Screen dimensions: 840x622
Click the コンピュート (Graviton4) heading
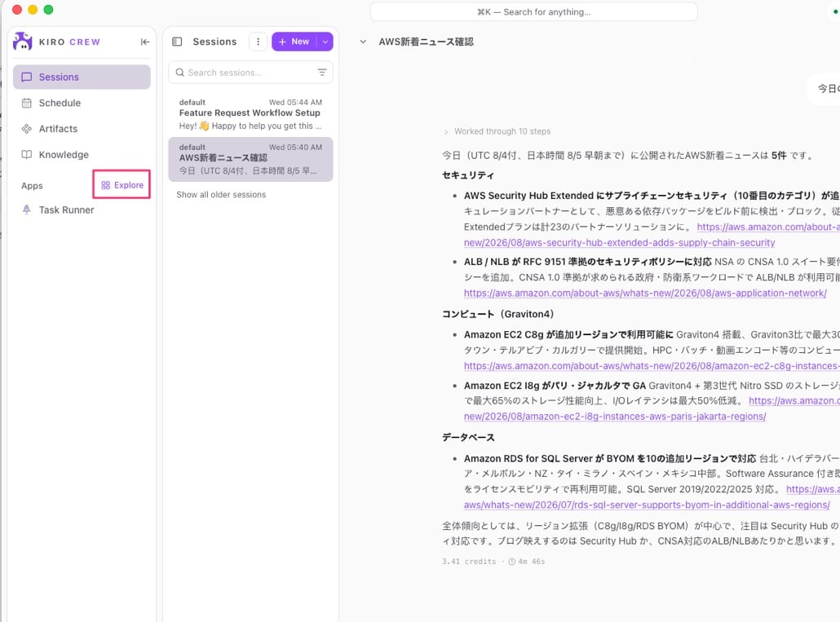[x=498, y=314]
